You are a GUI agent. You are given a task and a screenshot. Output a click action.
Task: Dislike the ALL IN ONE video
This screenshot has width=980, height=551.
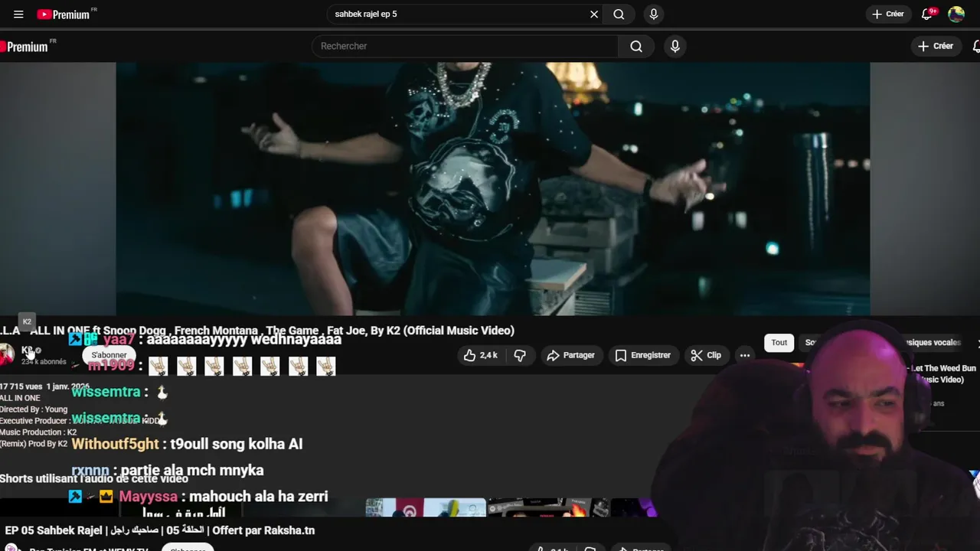coord(520,355)
